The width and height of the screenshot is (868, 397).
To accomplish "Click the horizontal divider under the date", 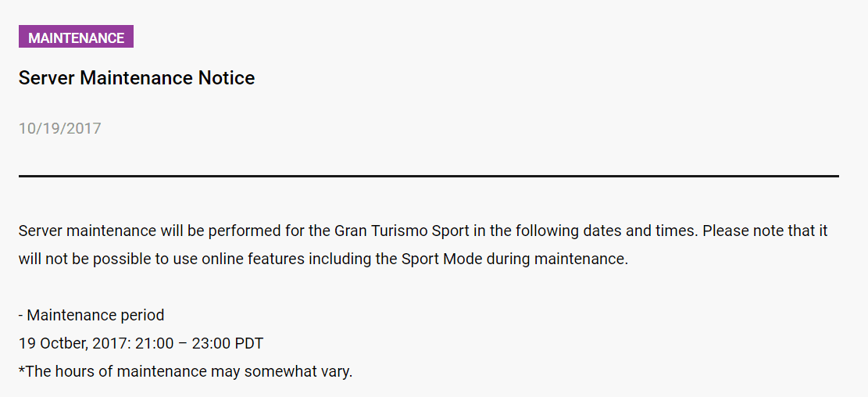I will 428,176.
